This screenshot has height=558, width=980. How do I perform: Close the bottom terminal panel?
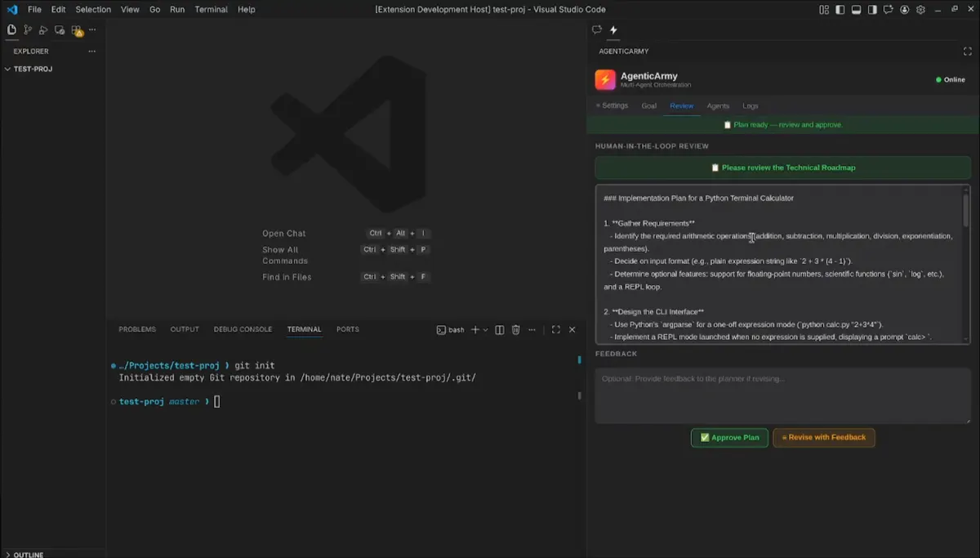click(x=572, y=330)
